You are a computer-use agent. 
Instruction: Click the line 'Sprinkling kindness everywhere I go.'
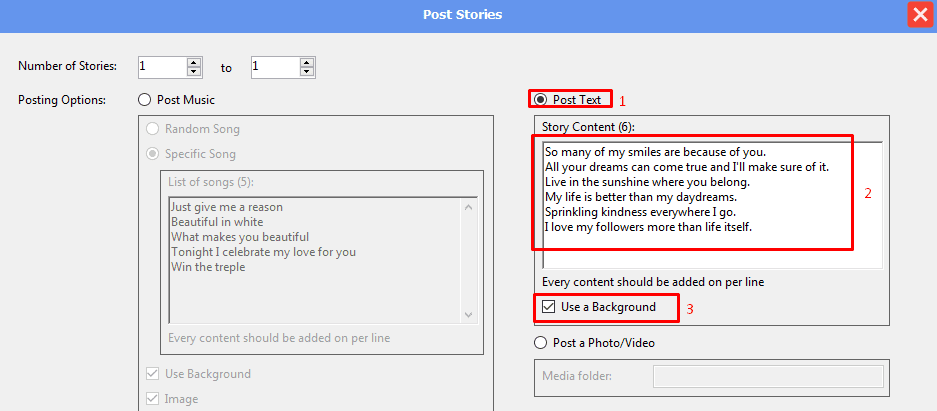coord(641,211)
